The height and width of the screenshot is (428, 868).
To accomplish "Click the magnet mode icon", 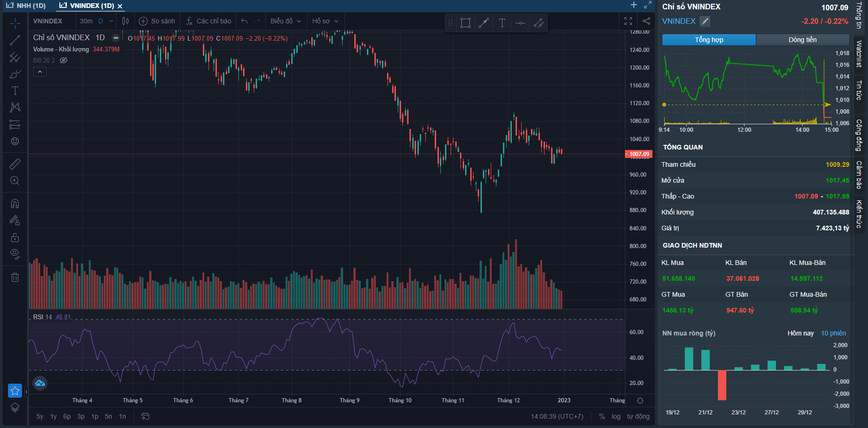I will point(15,204).
